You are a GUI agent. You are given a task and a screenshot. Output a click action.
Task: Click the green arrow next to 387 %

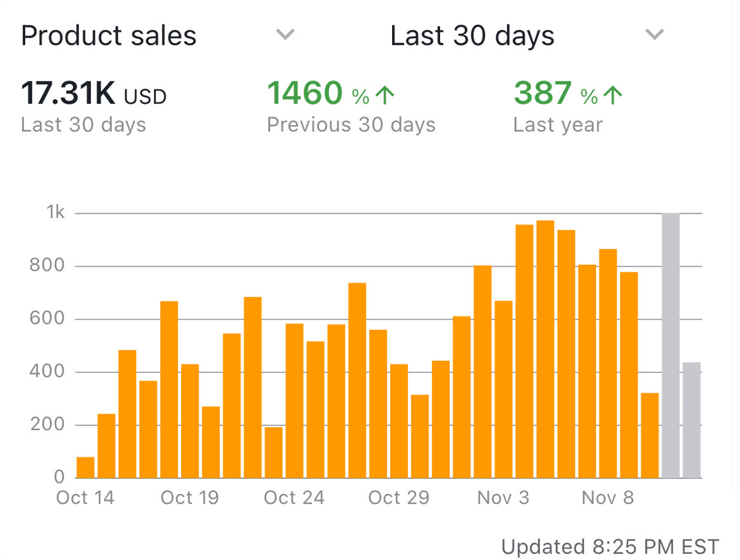[612, 95]
